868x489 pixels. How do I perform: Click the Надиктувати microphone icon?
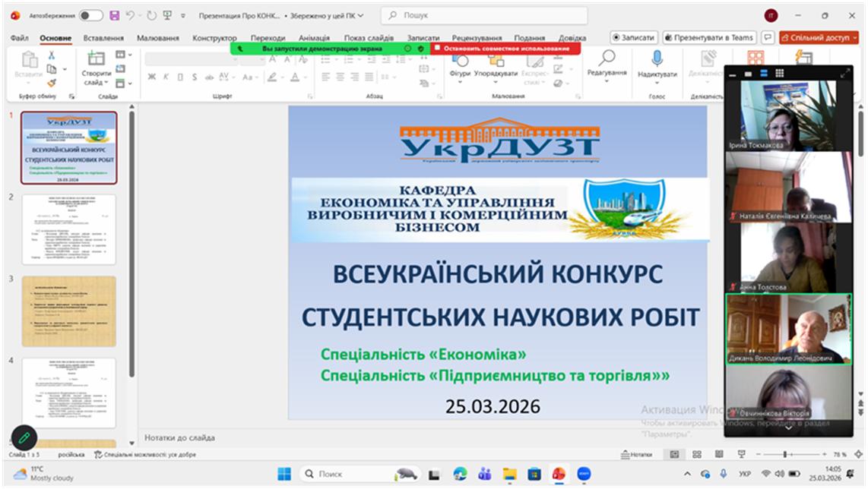[x=657, y=59]
